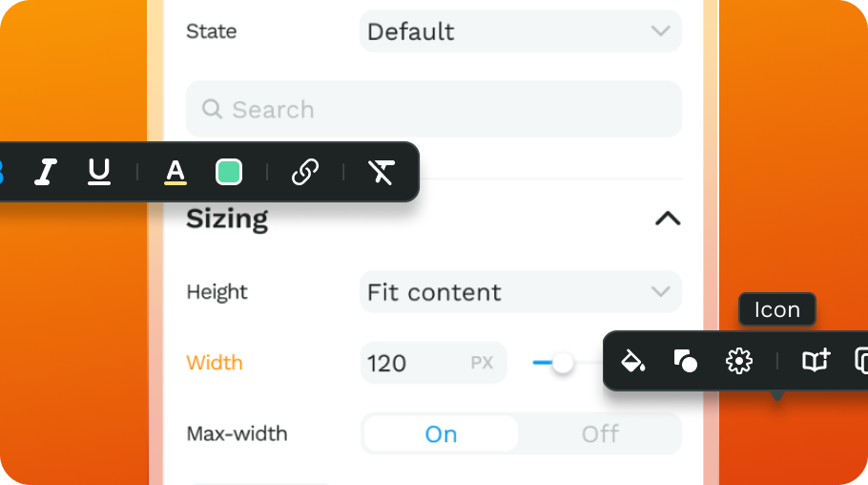
Task: Insert a link via chain icon
Action: [x=305, y=172]
